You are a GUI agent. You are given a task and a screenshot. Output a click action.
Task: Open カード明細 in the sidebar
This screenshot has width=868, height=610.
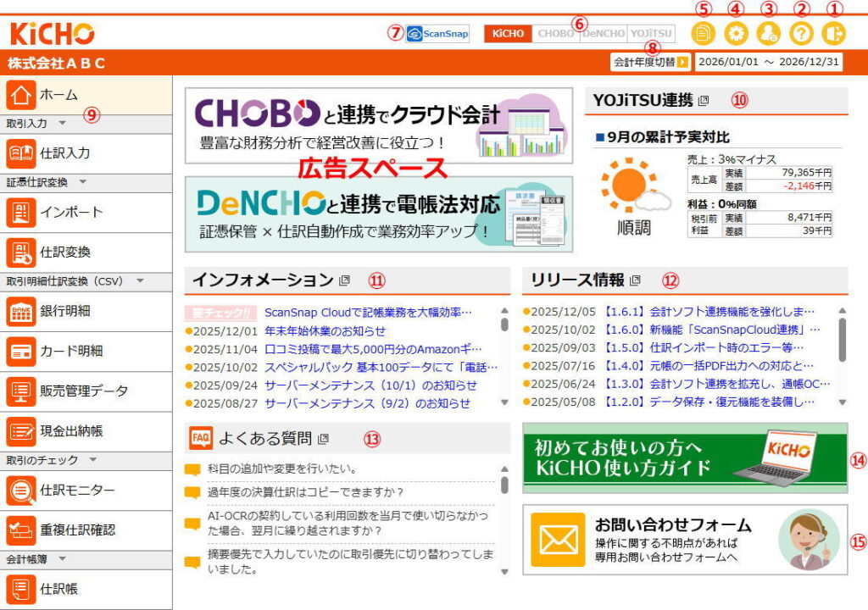click(x=86, y=351)
